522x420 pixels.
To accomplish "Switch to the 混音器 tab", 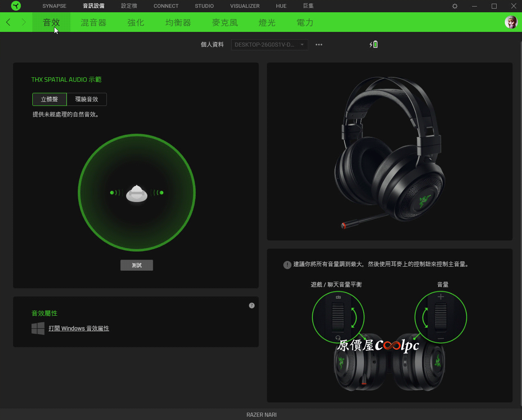I will (94, 22).
